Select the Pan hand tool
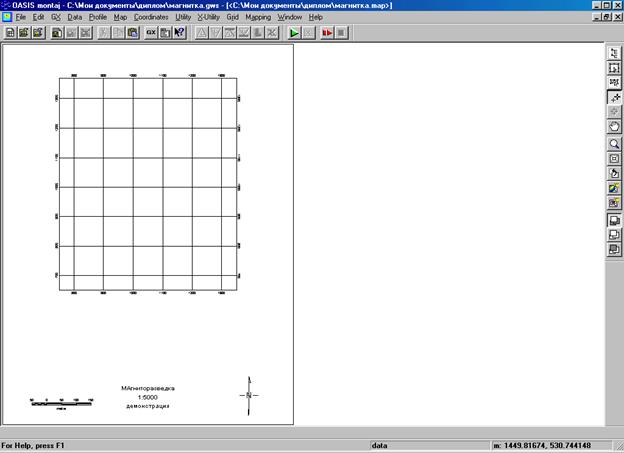 [x=614, y=127]
